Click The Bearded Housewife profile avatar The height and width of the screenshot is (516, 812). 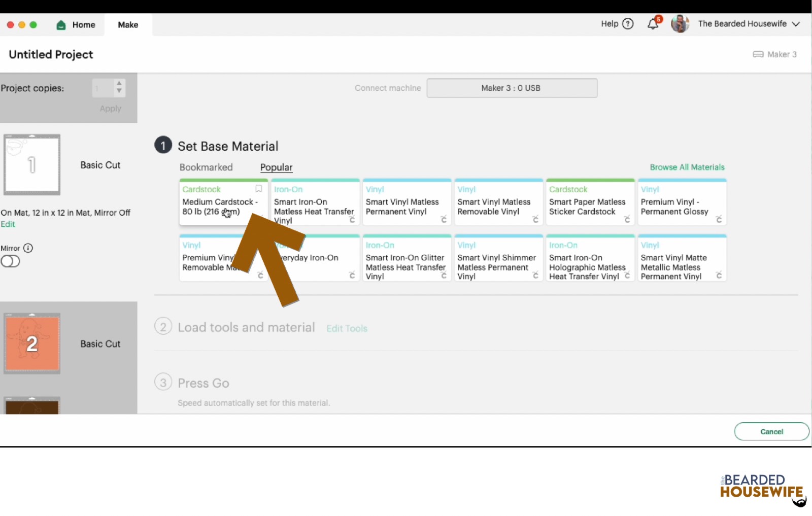tap(680, 24)
